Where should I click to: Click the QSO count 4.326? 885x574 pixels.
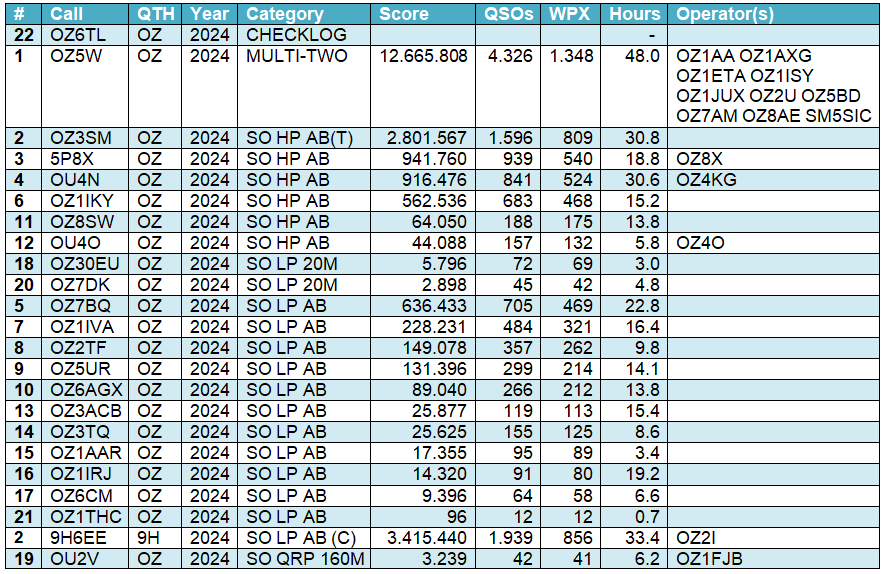point(510,56)
